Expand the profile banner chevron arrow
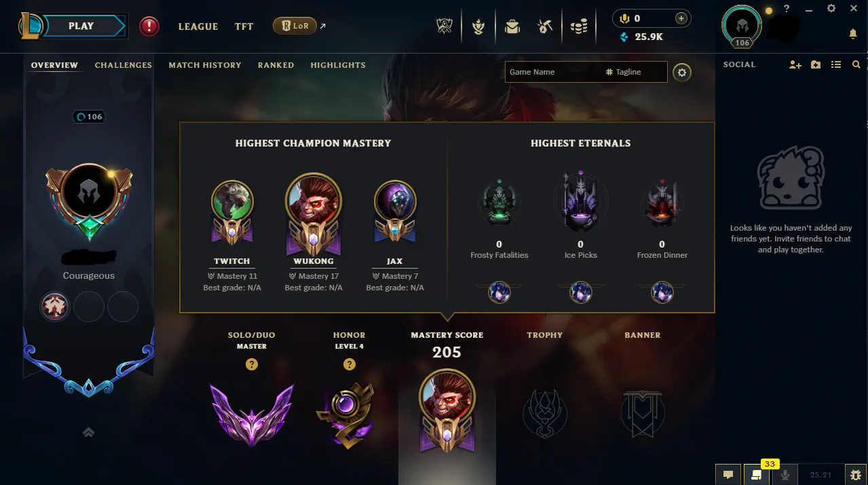The height and width of the screenshot is (485, 868). click(x=88, y=432)
